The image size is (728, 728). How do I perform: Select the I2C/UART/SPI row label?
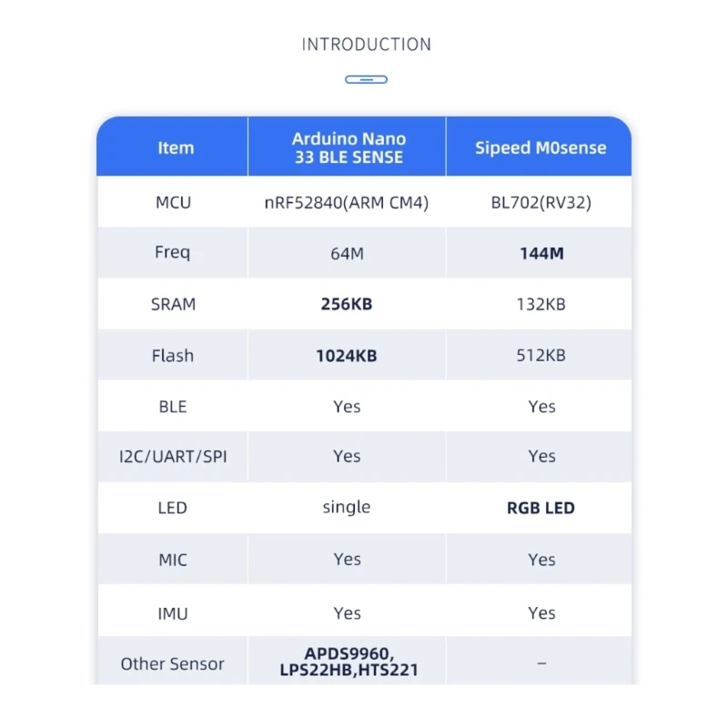173,457
